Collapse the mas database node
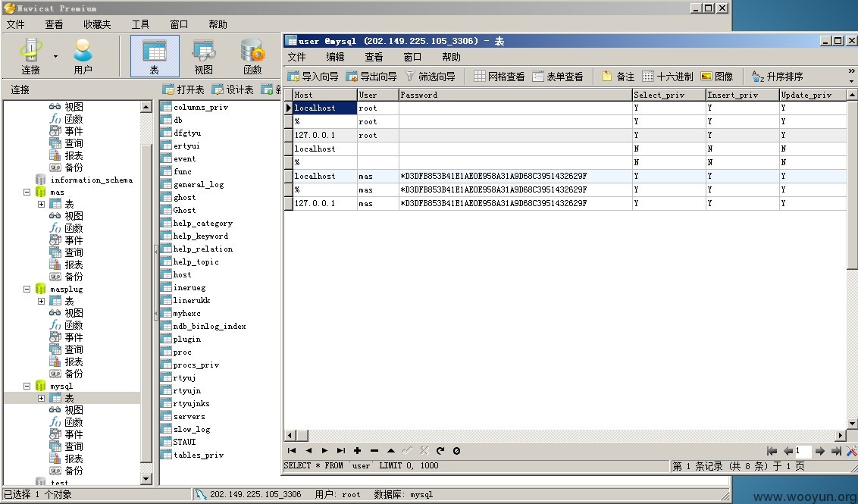Image resolution: width=858 pixels, height=504 pixels. (x=27, y=192)
